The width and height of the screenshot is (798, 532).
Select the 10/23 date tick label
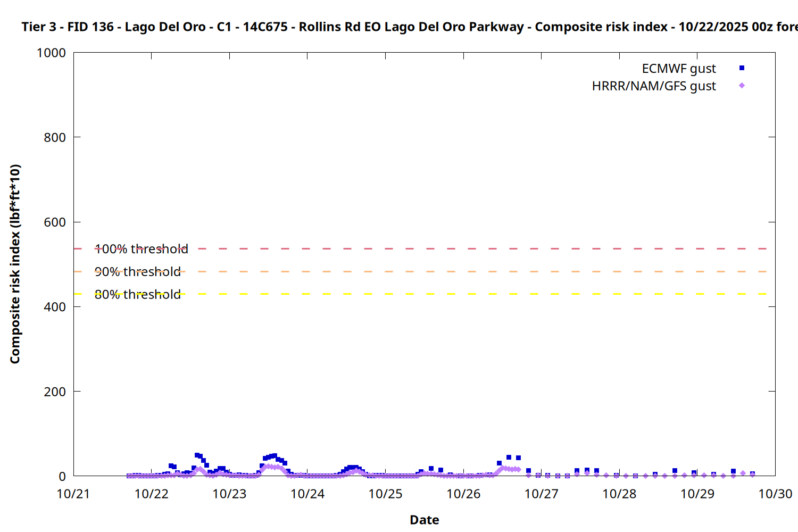coord(229,494)
